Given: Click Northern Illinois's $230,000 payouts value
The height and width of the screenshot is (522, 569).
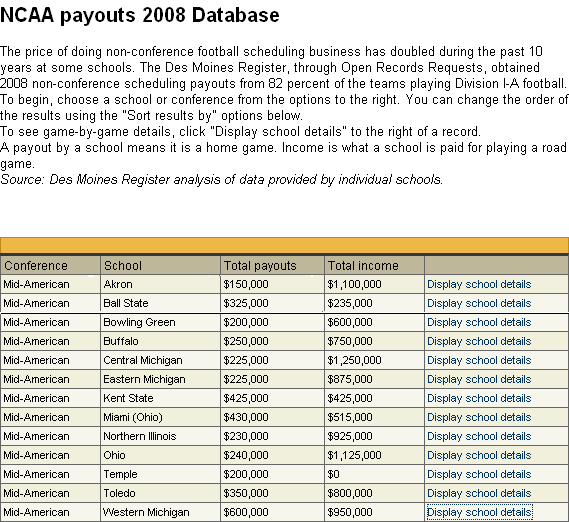Looking at the screenshot, I should 246,436.
